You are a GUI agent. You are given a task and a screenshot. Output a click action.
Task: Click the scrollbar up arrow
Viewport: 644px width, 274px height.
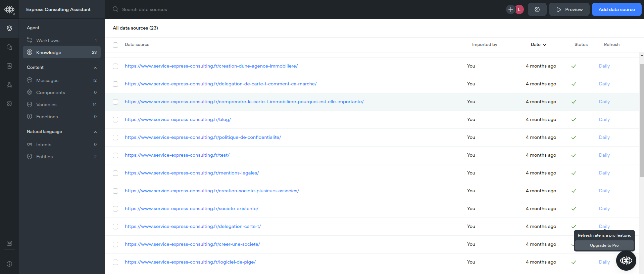(642, 55)
